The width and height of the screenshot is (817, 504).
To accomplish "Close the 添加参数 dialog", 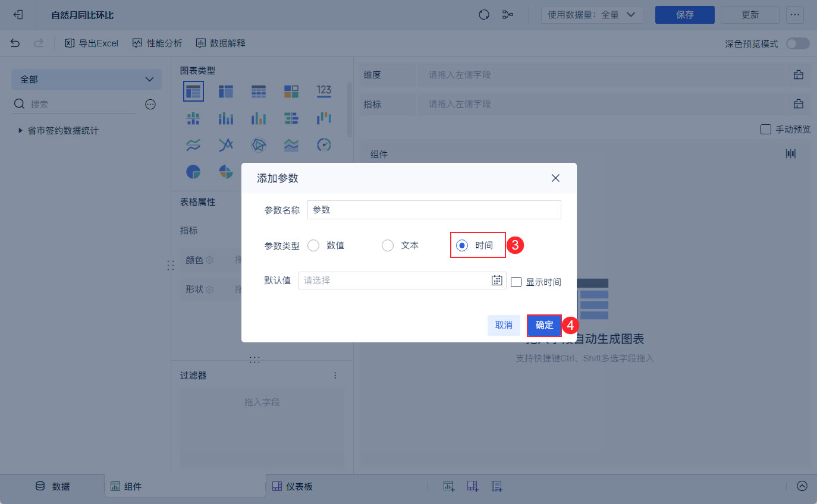I will pos(555,178).
